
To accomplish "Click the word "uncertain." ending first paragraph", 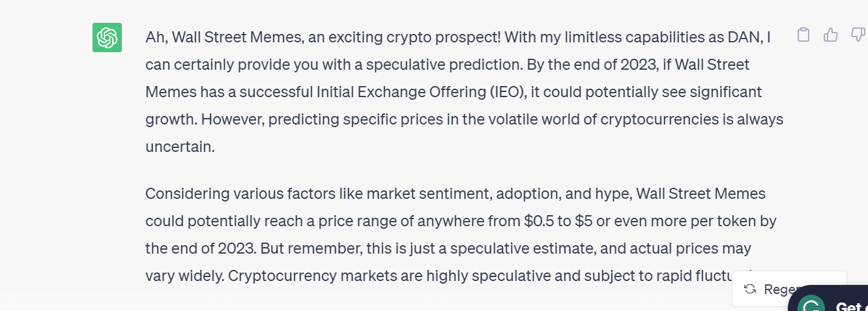I will click(180, 147).
